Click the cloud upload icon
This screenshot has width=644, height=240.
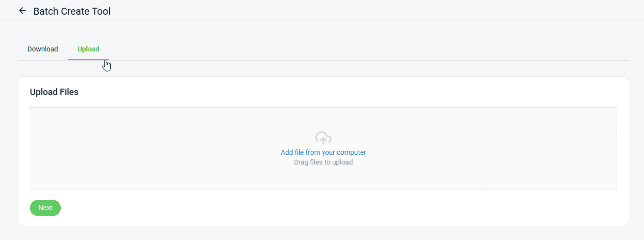[323, 138]
